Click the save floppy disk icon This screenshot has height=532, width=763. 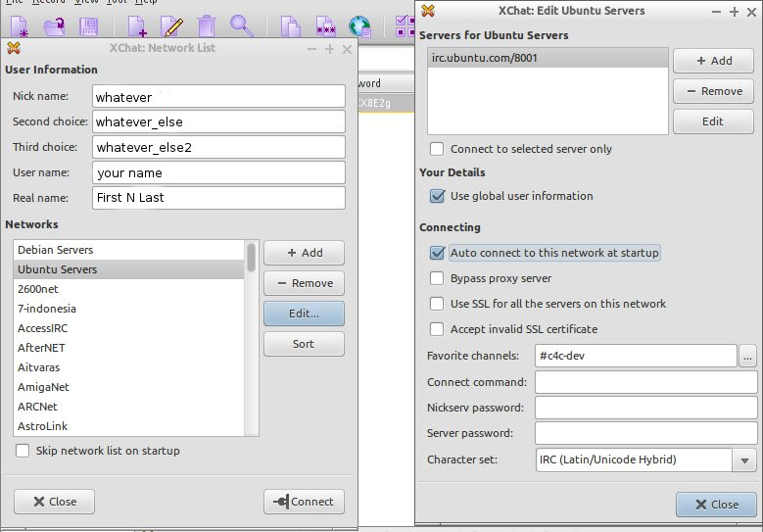click(x=87, y=25)
